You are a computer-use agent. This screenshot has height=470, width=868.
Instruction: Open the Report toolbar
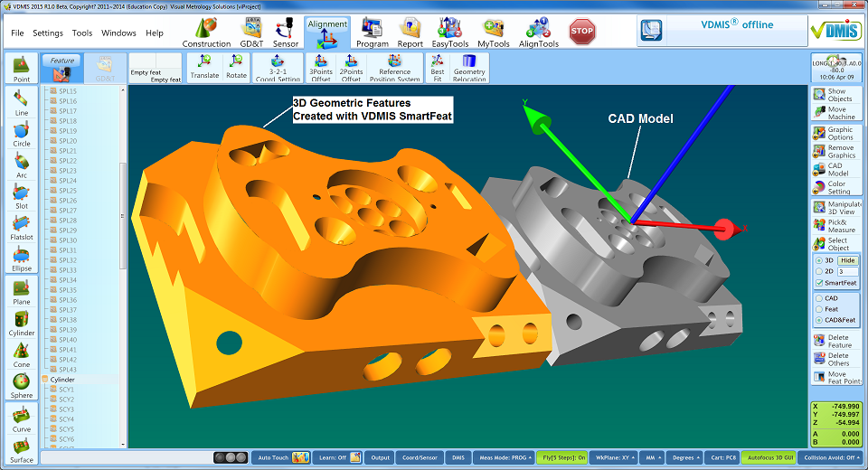point(410,33)
